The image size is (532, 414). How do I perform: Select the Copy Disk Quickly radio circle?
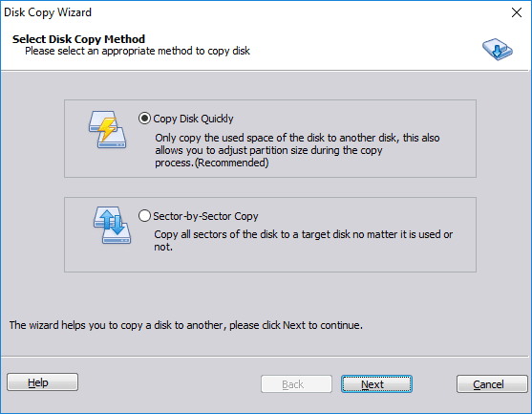tap(144, 119)
